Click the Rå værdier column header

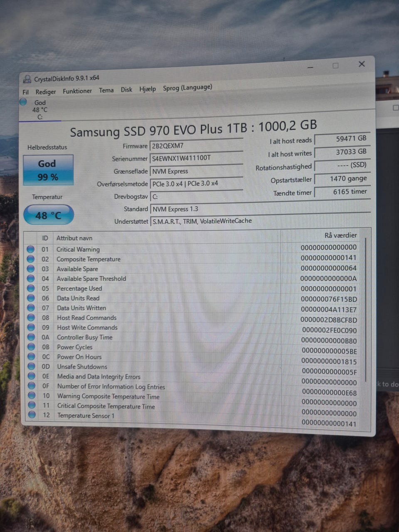click(x=340, y=235)
